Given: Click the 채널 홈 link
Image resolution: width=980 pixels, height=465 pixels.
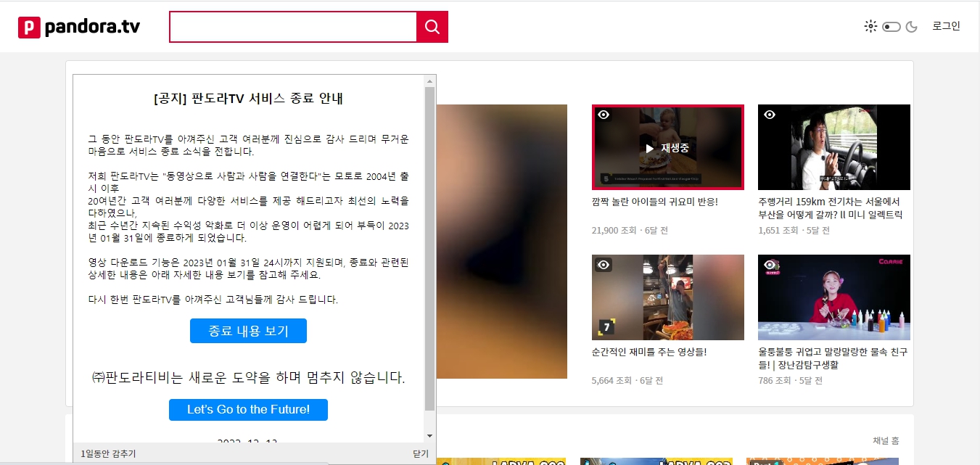Looking at the screenshot, I should pos(886,441).
